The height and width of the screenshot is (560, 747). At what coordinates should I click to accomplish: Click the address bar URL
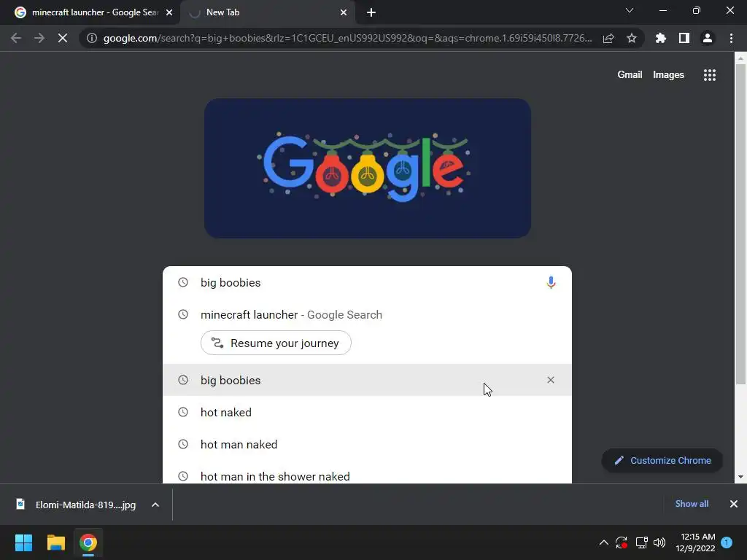pos(348,38)
